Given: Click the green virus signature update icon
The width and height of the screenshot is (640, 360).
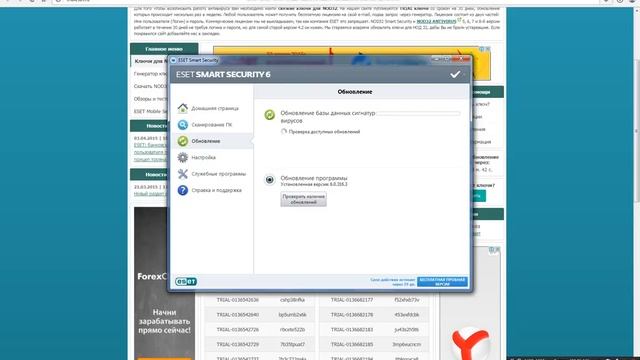Looking at the screenshot, I should pyautogui.click(x=269, y=115).
